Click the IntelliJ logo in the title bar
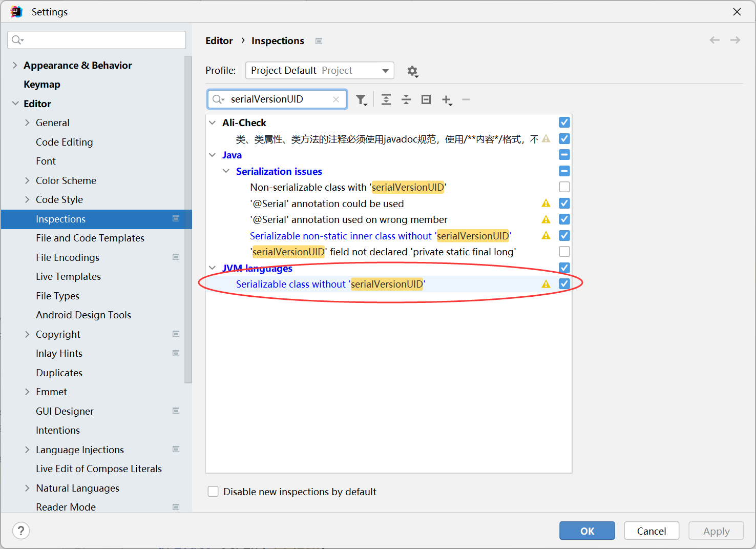The width and height of the screenshot is (756, 549). (16, 11)
